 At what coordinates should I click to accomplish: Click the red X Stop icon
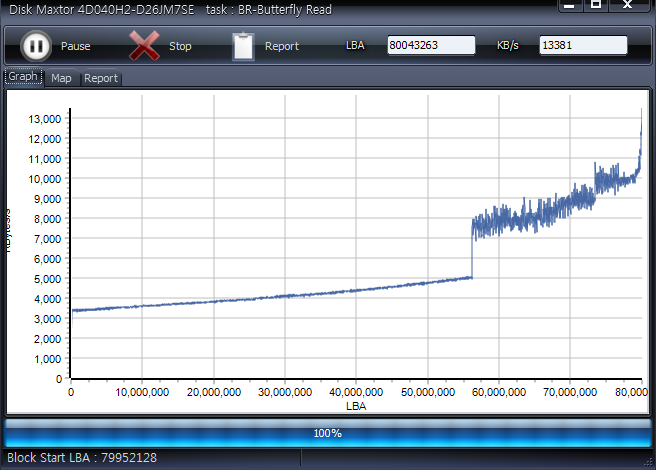[x=145, y=46]
